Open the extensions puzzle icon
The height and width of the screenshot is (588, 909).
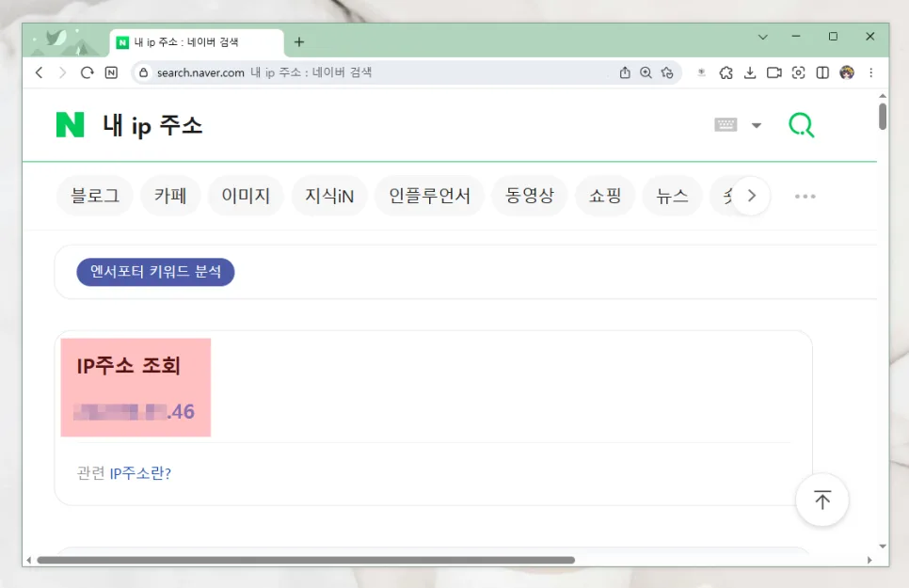click(x=726, y=72)
